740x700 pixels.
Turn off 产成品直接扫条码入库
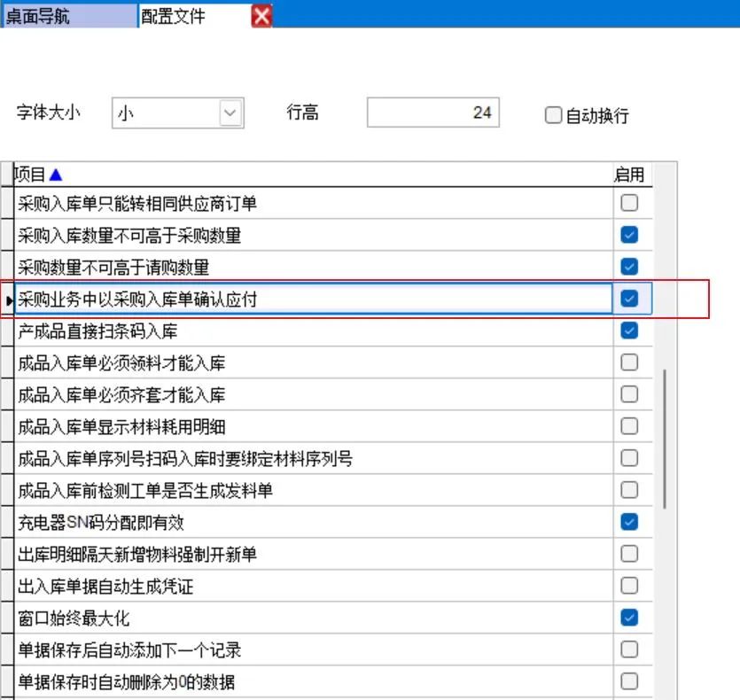click(x=629, y=331)
